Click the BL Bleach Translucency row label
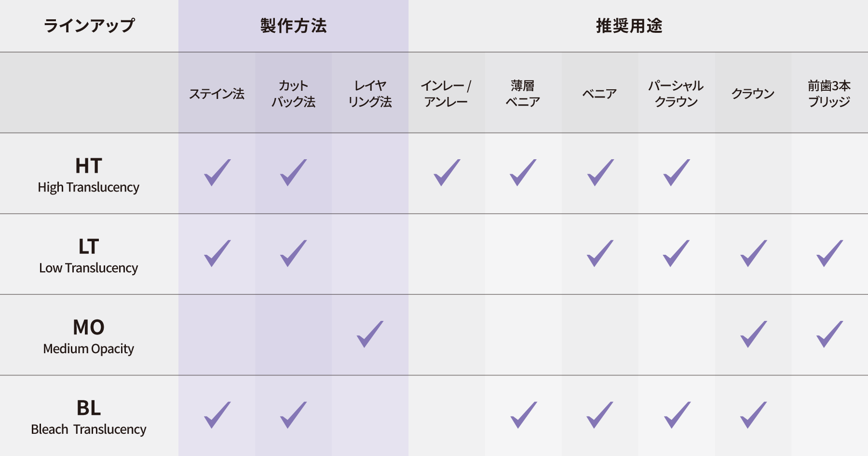 coord(89,417)
